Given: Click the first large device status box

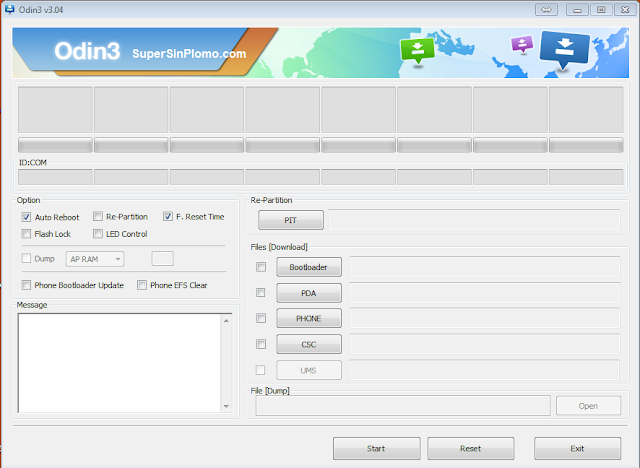Looking at the screenshot, I should [x=55, y=109].
